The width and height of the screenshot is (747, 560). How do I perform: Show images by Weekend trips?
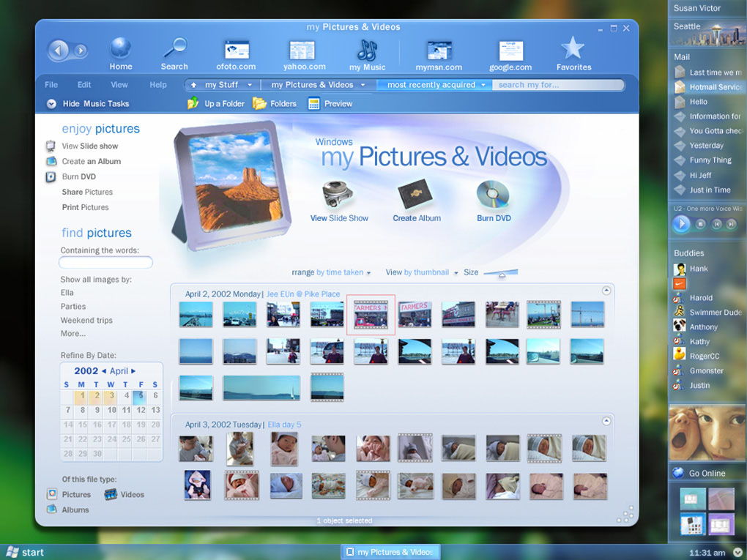[86, 320]
